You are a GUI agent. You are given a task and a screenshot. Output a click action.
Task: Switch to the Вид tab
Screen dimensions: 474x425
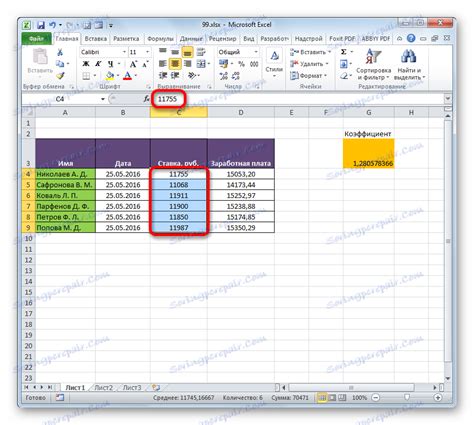pyautogui.click(x=249, y=39)
